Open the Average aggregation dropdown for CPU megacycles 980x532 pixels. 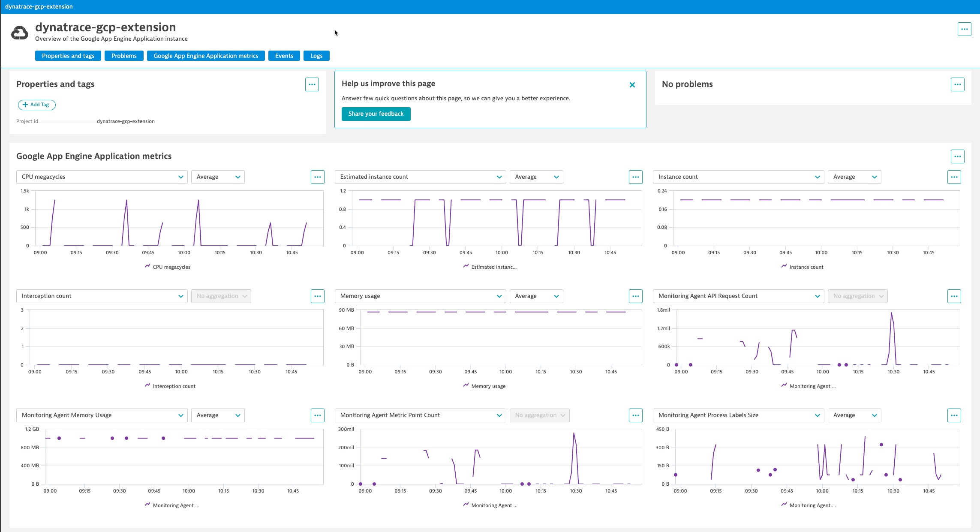click(x=218, y=177)
